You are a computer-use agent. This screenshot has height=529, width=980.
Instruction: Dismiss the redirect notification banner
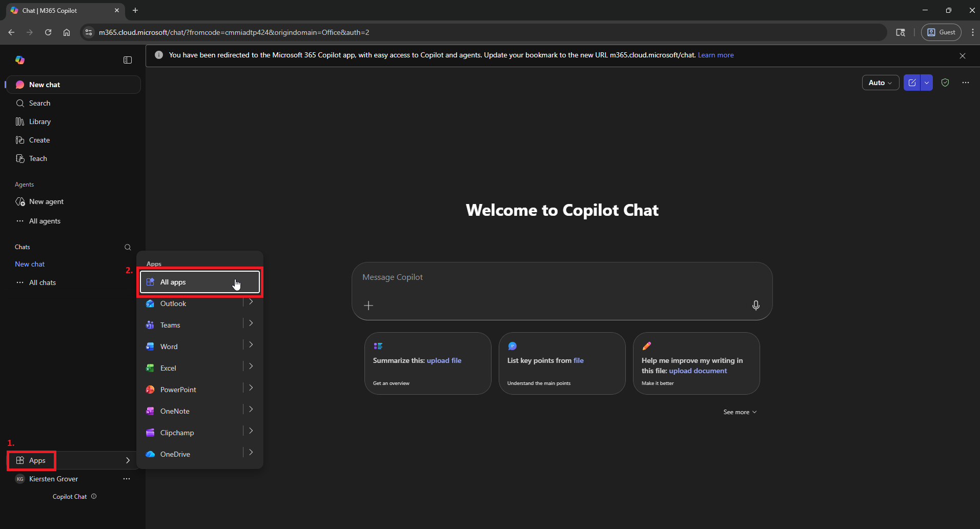[x=962, y=56]
